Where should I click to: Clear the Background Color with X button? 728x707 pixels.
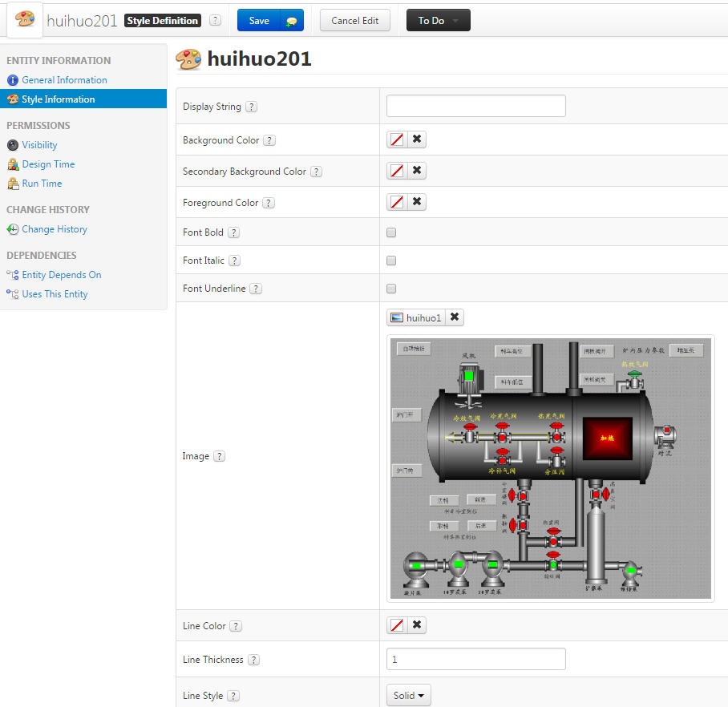click(x=417, y=139)
